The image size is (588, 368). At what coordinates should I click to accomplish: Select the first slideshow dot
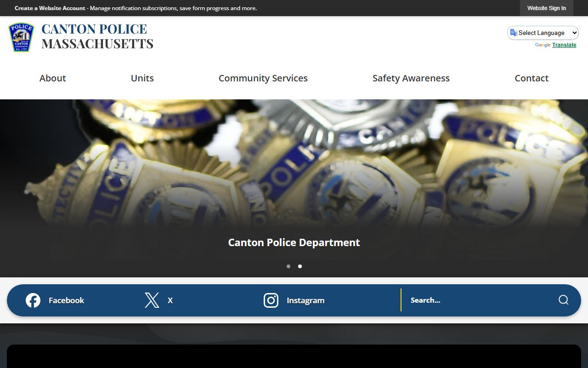[x=288, y=266]
